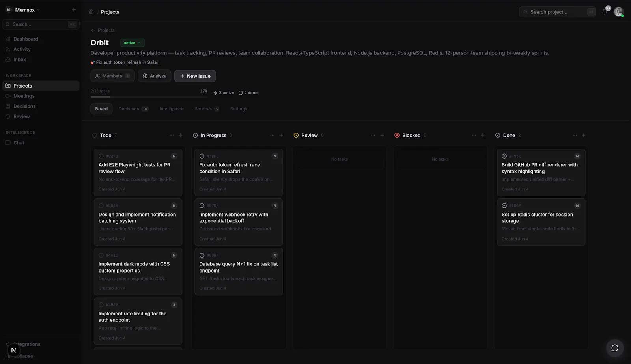Open Review column more options

point(373,135)
